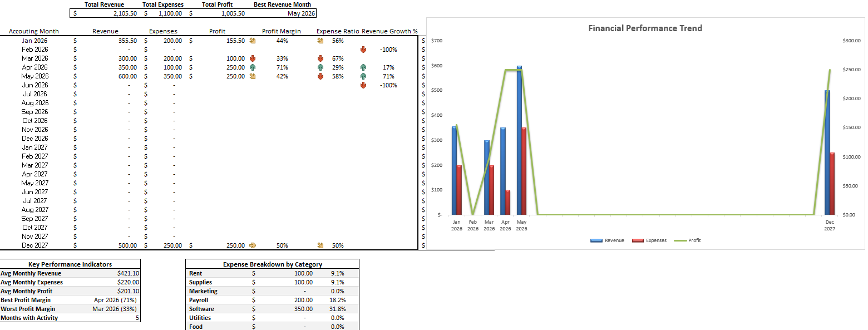This screenshot has width=868, height=330.
Task: Click the green up arrow next to May 2026 revenue growth 71%
Action: click(362, 76)
